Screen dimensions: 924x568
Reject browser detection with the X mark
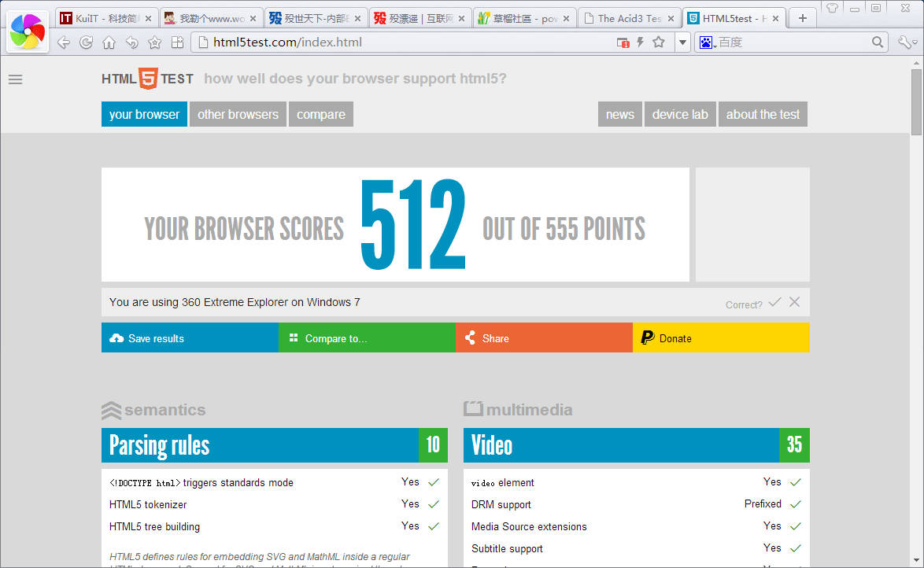[794, 302]
